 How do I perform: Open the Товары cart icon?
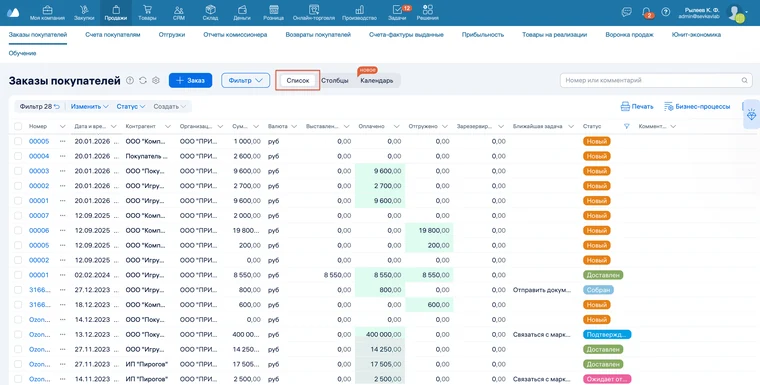[x=147, y=9]
